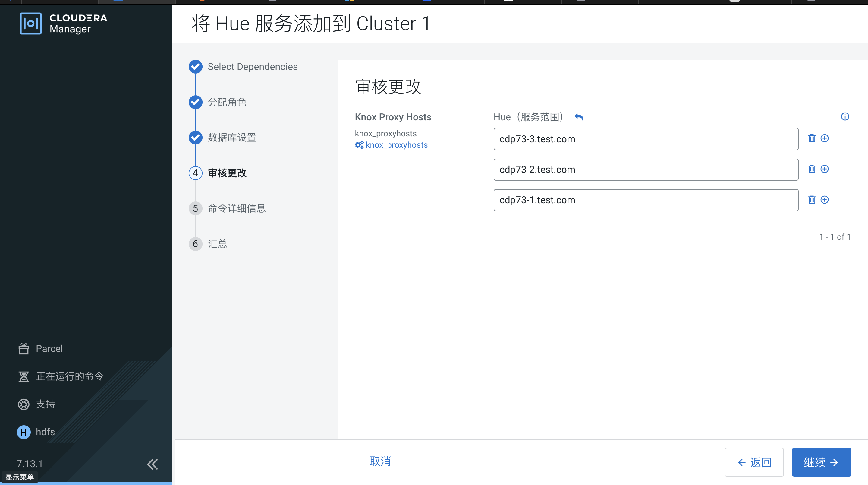Add a row after cdp73-2.test.com
Image resolution: width=868 pixels, height=485 pixels.
pyautogui.click(x=824, y=169)
